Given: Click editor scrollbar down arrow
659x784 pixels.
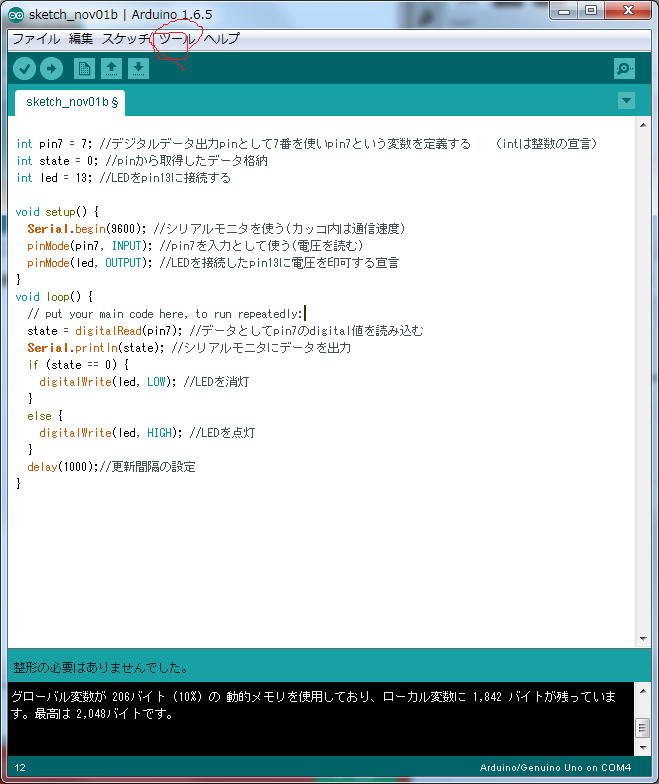Looking at the screenshot, I should pyautogui.click(x=643, y=638).
